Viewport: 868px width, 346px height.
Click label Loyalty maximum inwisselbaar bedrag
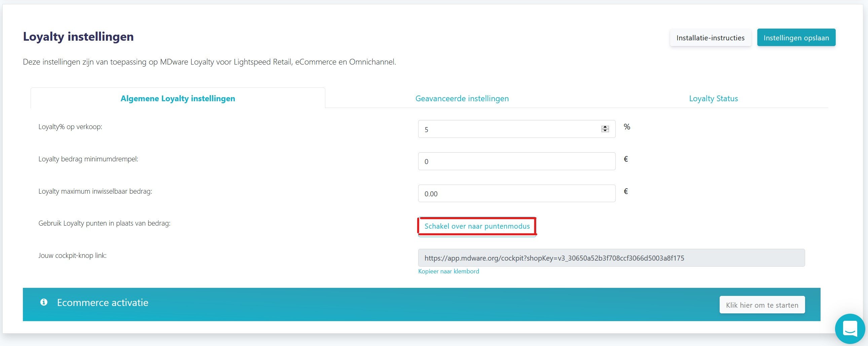(x=95, y=191)
